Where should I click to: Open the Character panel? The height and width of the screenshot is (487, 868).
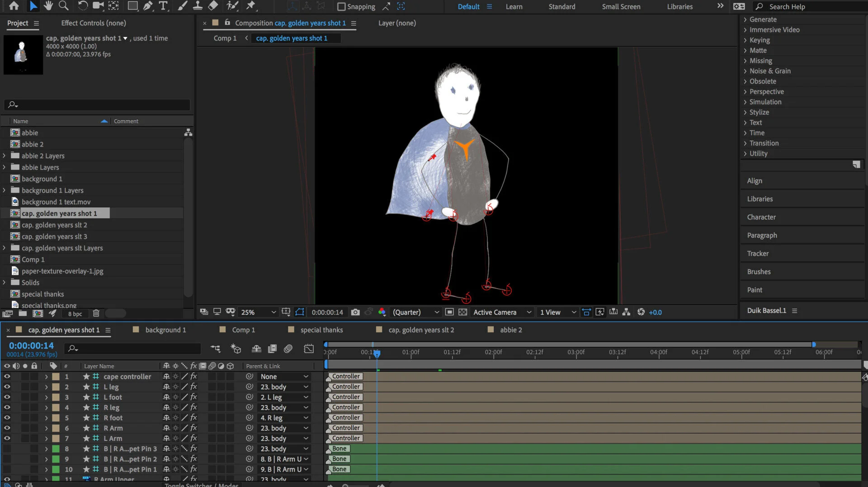pyautogui.click(x=761, y=217)
